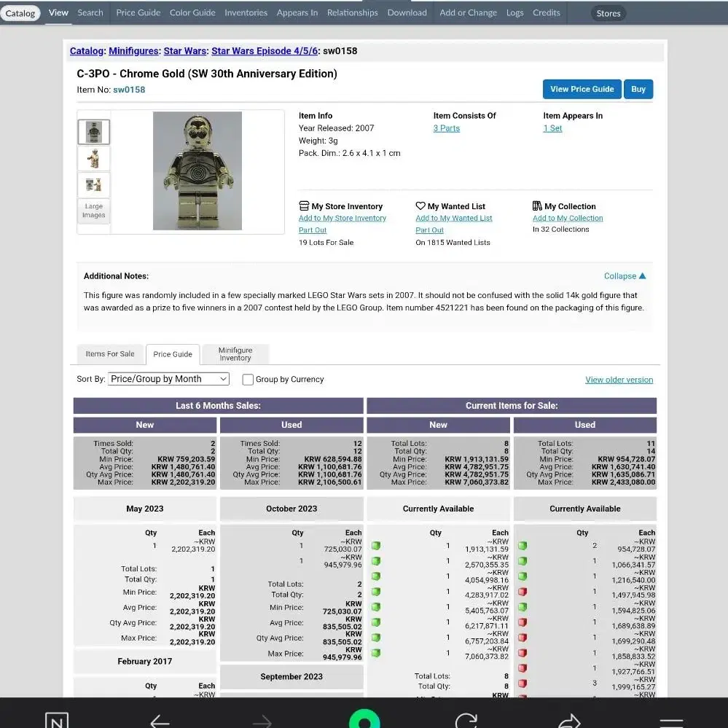Click Add to My Store Inventory link

tap(343, 218)
